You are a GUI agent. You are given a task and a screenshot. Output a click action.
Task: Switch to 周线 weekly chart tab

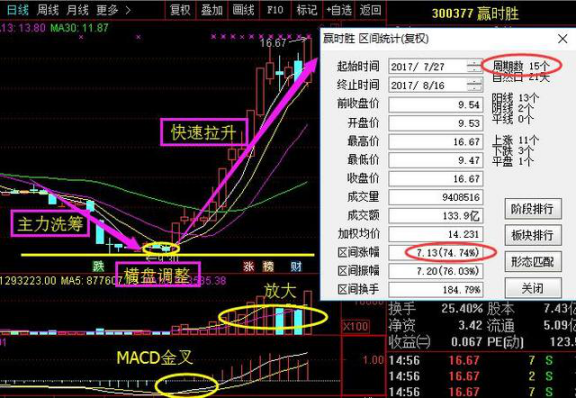pyautogui.click(x=48, y=10)
